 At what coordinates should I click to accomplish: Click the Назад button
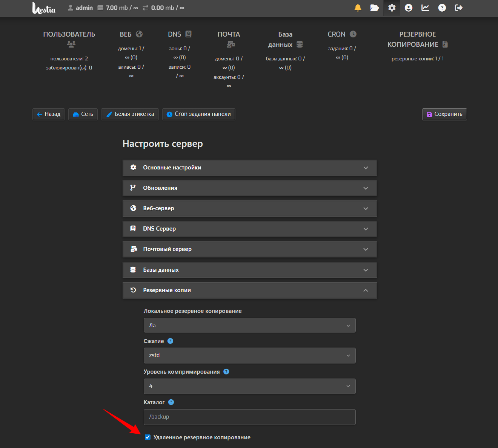49,114
